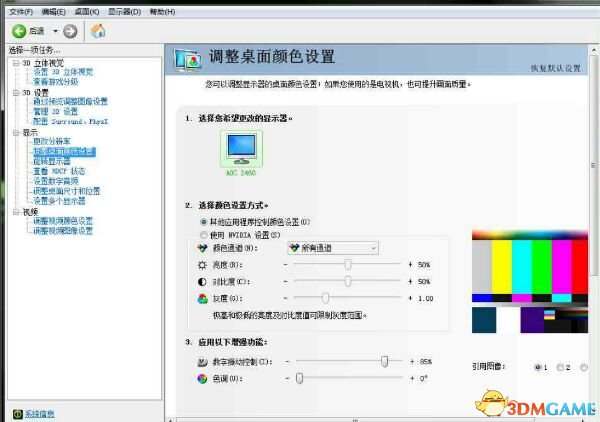Open 更改分辨率 task
This screenshot has width=600, height=422.
[52, 141]
